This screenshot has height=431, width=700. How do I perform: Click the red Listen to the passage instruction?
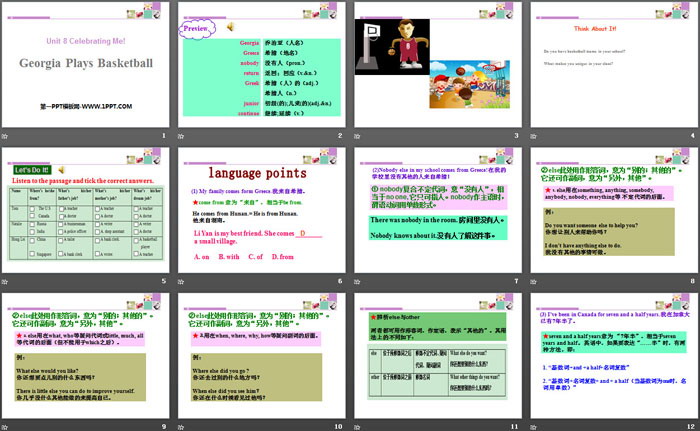tap(83, 181)
